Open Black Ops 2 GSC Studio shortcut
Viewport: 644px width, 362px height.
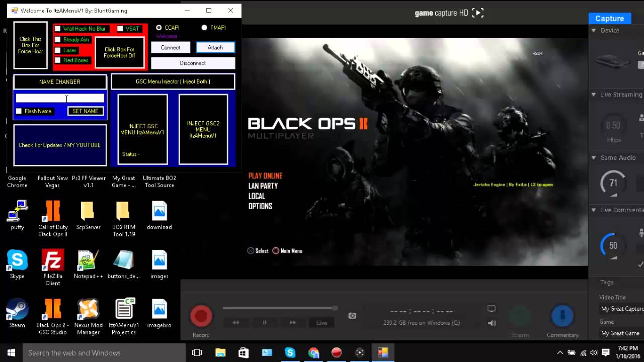coord(53,317)
